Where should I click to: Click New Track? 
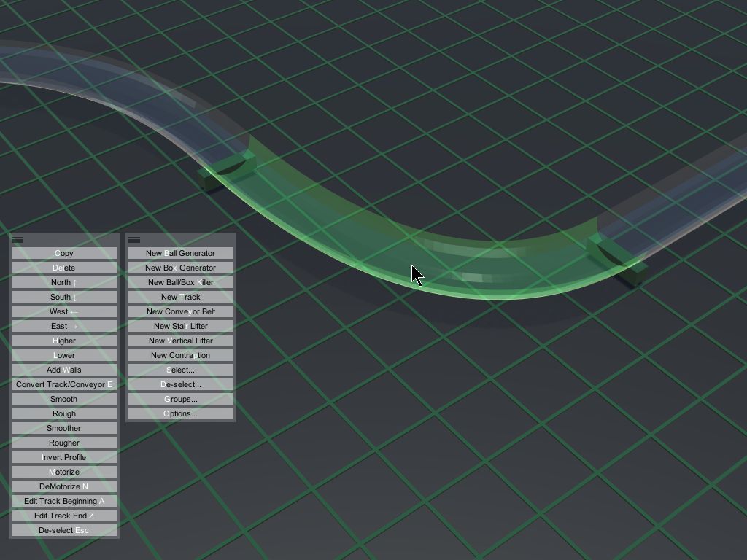(181, 297)
